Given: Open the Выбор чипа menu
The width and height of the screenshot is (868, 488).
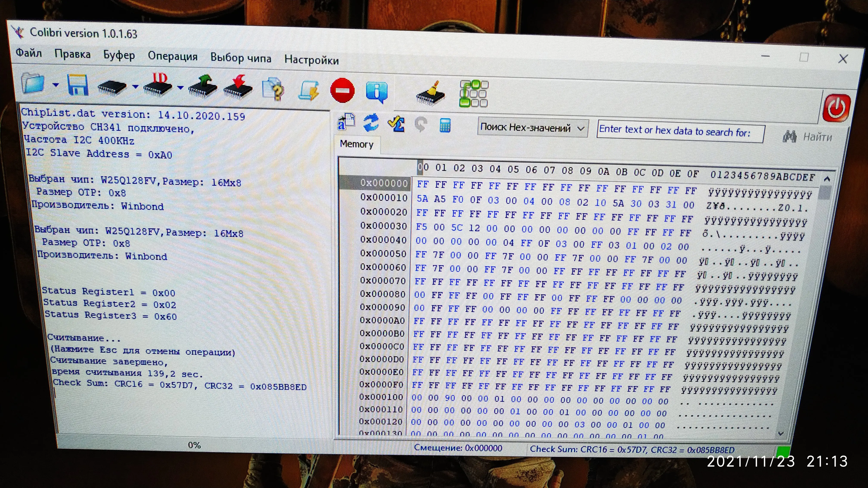Looking at the screenshot, I should click(x=241, y=58).
